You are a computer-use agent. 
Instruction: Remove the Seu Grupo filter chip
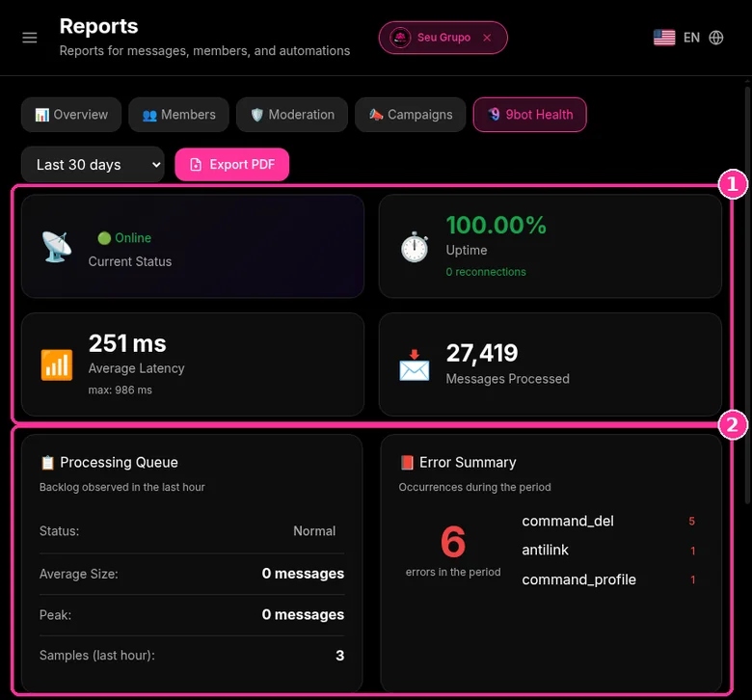pyautogui.click(x=487, y=38)
